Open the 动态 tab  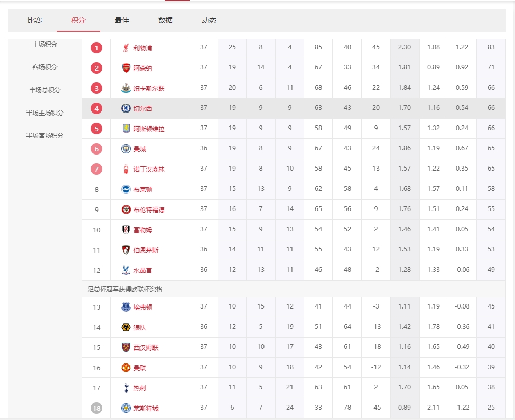(x=209, y=21)
